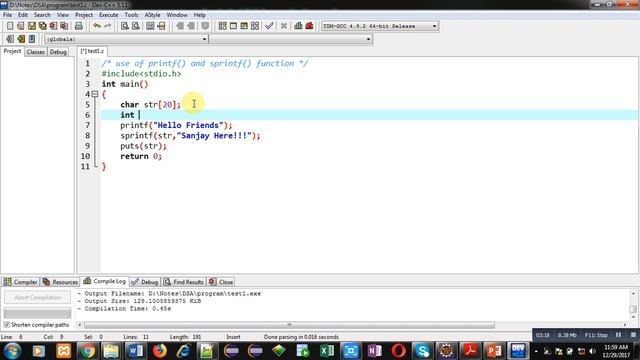Click the blue bookmark icon in the second toolbar row

tap(32, 39)
